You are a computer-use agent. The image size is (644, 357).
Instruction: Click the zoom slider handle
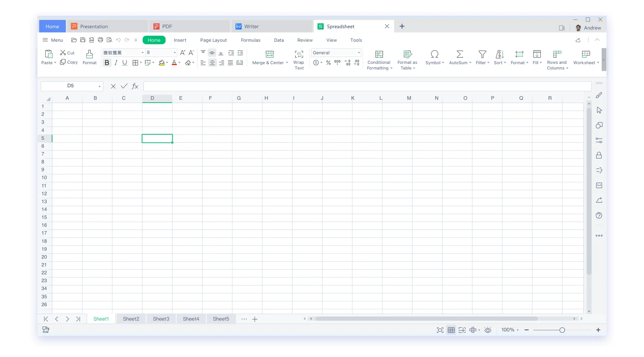point(562,330)
